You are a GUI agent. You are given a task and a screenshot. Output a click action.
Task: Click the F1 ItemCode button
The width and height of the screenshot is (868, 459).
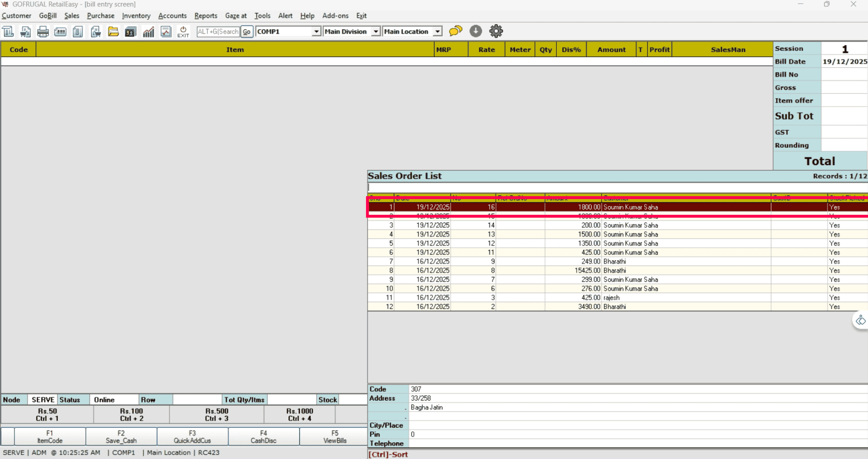pyautogui.click(x=50, y=437)
